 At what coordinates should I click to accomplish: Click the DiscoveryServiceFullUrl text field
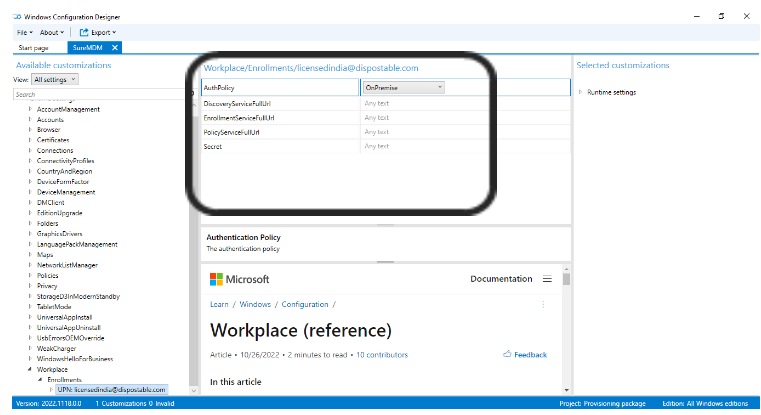[465, 103]
